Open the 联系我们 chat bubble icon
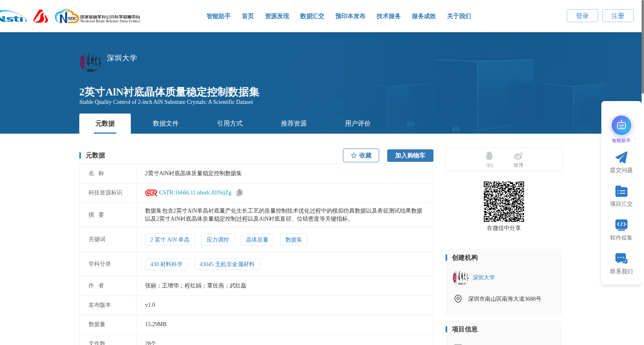 (621, 258)
